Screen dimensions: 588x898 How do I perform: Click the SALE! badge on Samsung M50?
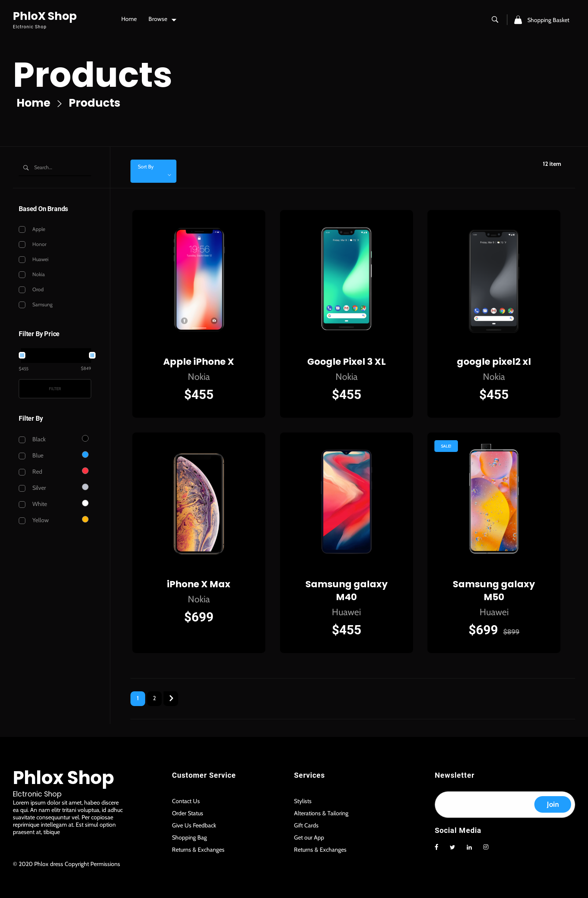446,446
